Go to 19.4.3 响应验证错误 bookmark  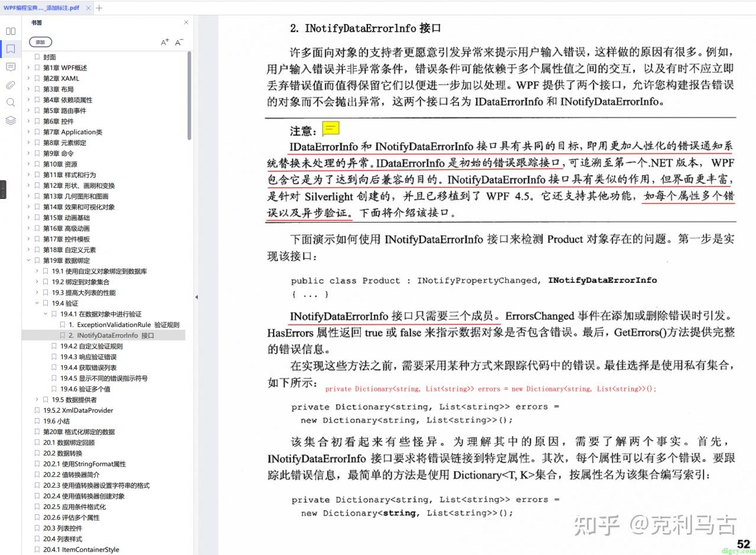click(x=89, y=357)
